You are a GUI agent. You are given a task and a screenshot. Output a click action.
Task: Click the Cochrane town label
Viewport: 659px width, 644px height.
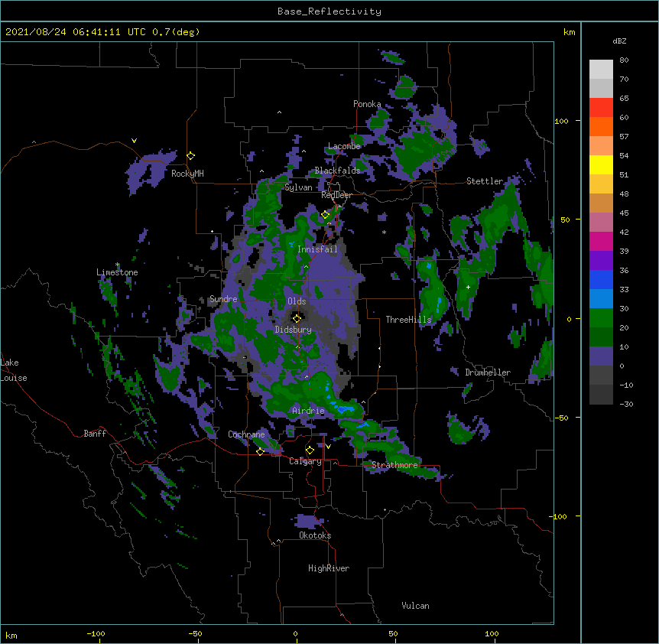246,434
